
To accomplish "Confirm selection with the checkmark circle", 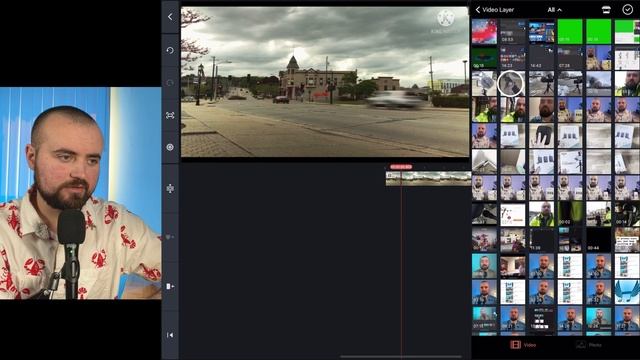I will 627,9.
